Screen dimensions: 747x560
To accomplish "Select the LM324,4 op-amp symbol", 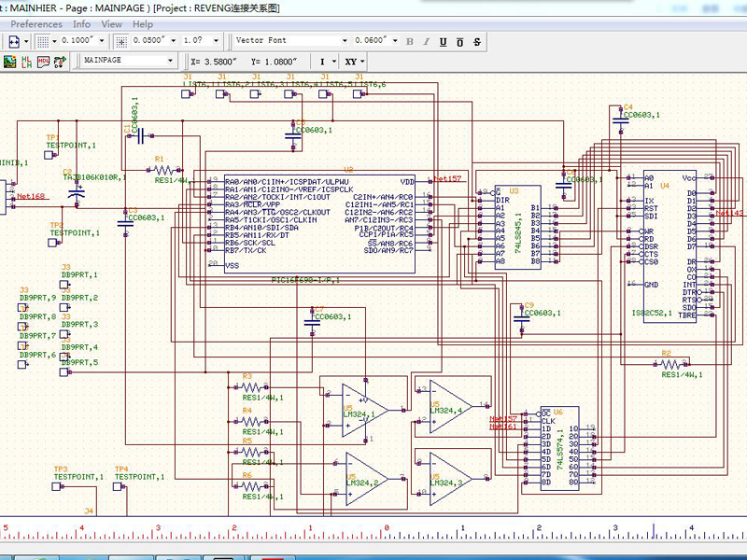I will point(450,406).
